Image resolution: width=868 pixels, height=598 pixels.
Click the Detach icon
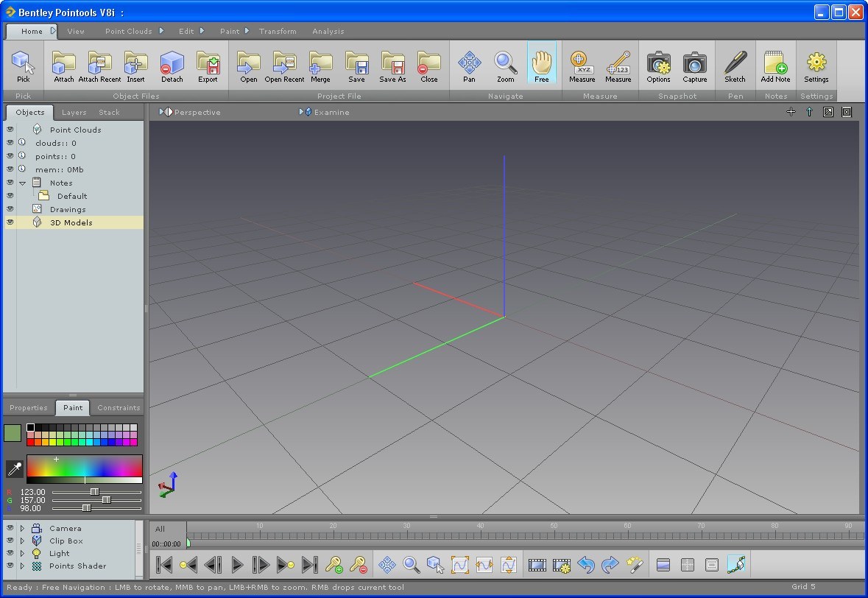172,64
